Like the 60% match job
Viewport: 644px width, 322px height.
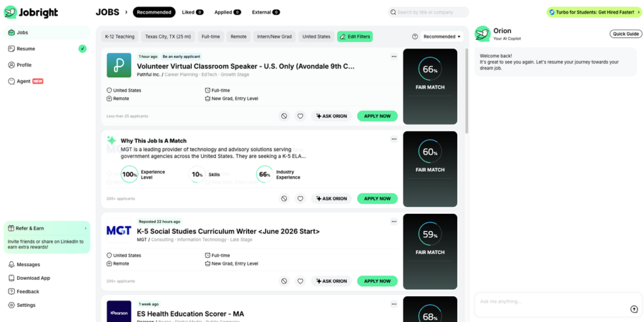[x=300, y=199]
